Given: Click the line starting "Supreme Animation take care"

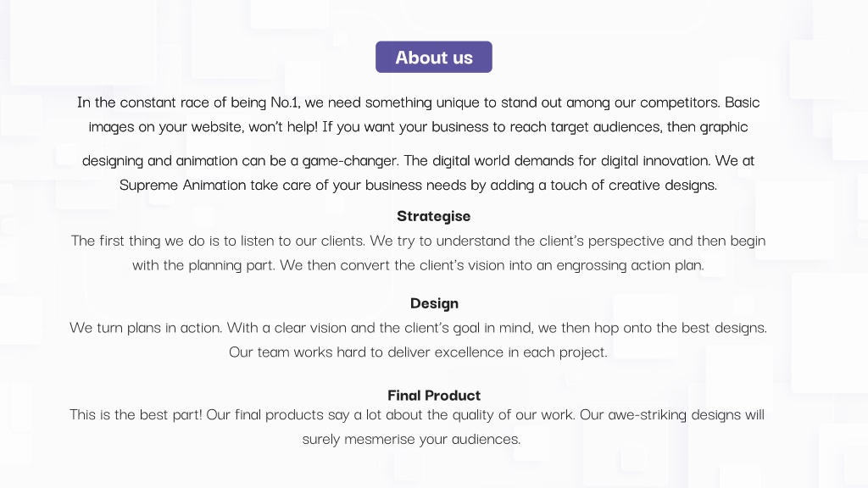Looking at the screenshot, I should [418, 185].
